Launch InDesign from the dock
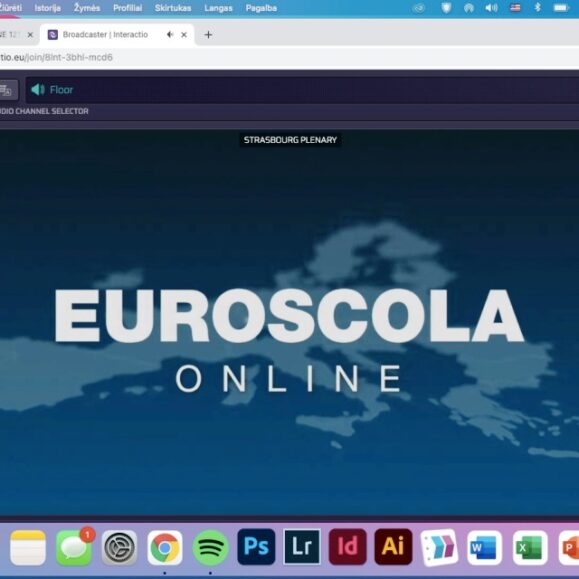This screenshot has width=579, height=579. point(347,547)
